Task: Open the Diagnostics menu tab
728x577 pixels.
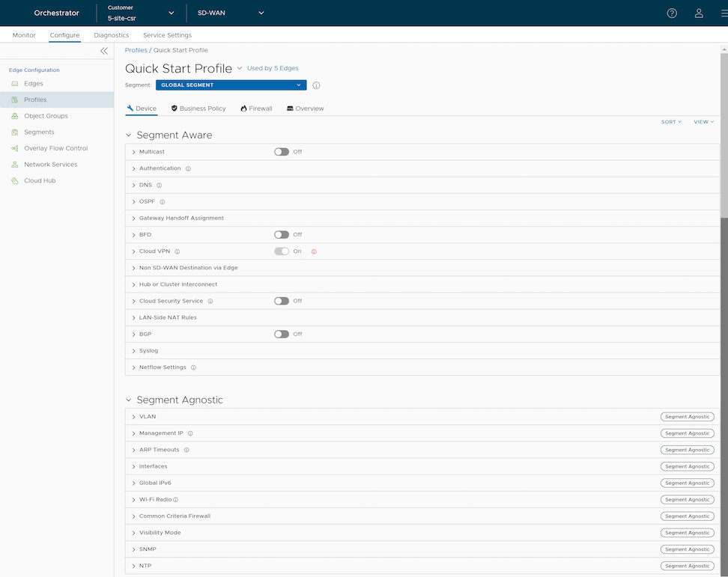Action: [x=111, y=35]
